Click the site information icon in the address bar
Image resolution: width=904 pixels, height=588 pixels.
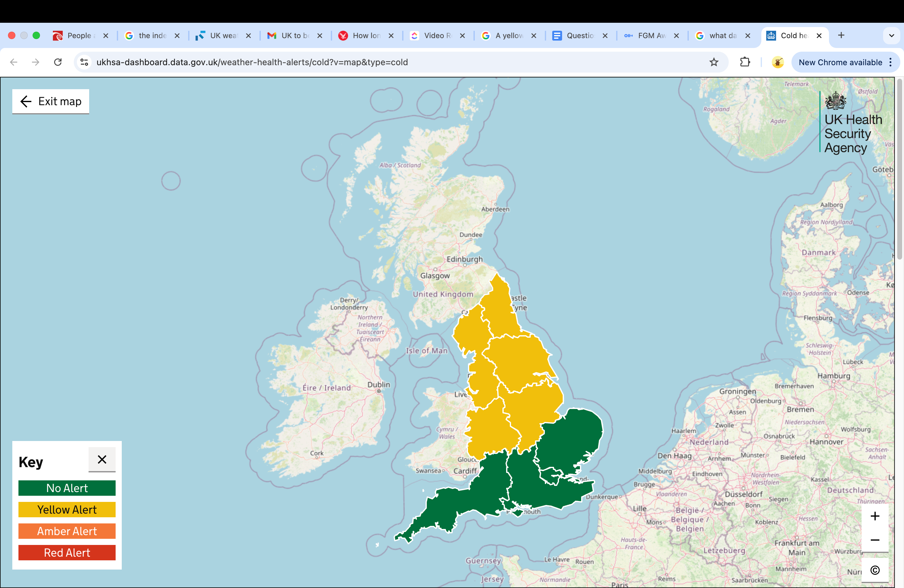point(84,62)
